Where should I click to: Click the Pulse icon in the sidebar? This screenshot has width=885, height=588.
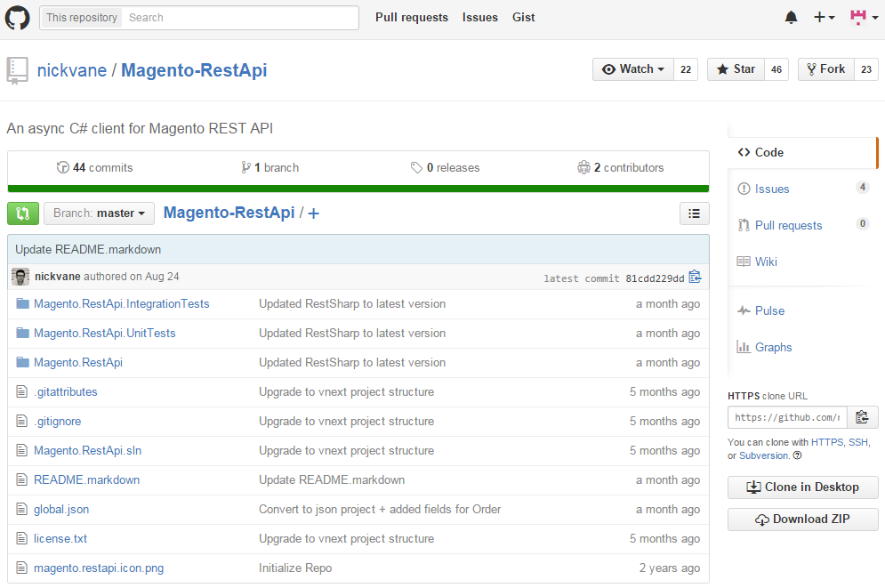[x=744, y=311]
